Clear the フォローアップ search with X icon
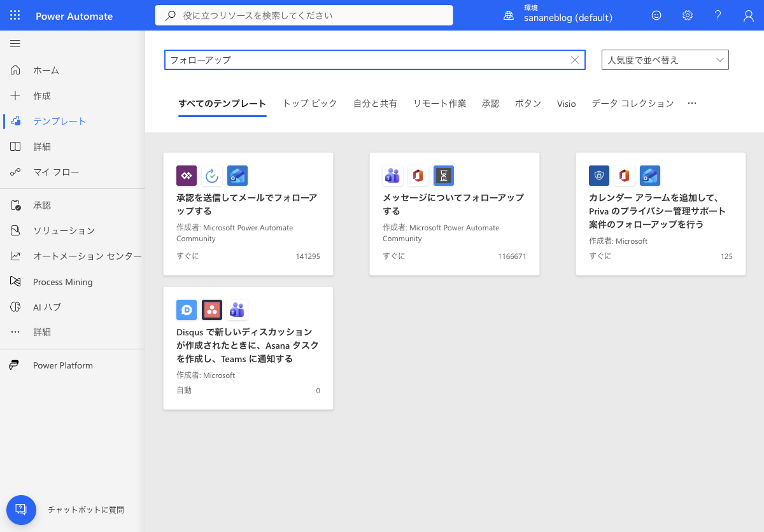 (574, 60)
